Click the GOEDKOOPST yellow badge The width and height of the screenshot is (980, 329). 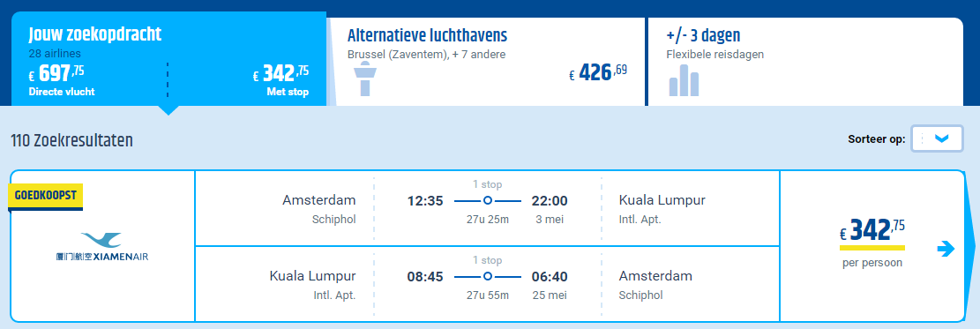coord(46,197)
